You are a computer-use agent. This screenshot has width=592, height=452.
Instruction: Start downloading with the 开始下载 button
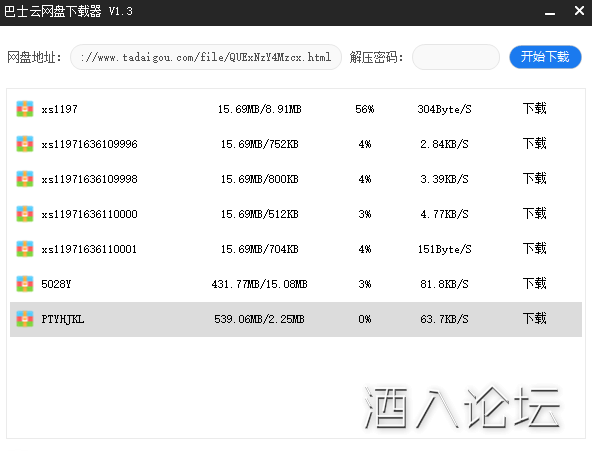[x=545, y=57]
